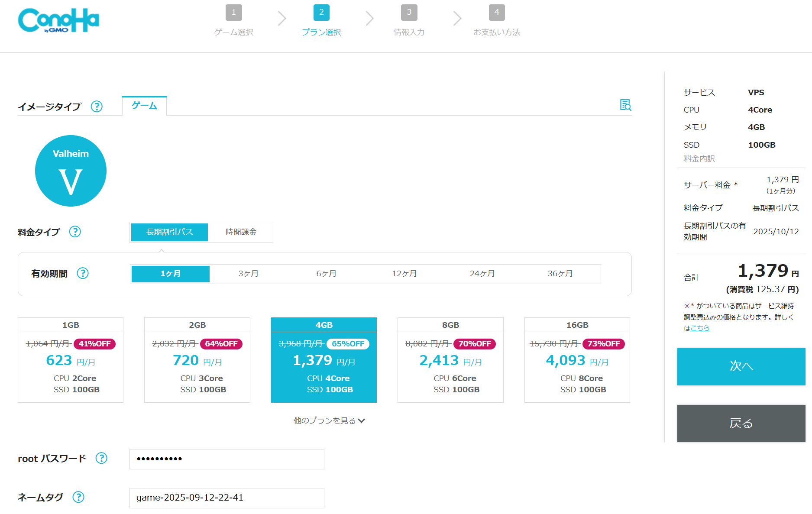The image size is (812, 514).
Task: Click the お支払い方法 step label
Action: click(x=497, y=32)
